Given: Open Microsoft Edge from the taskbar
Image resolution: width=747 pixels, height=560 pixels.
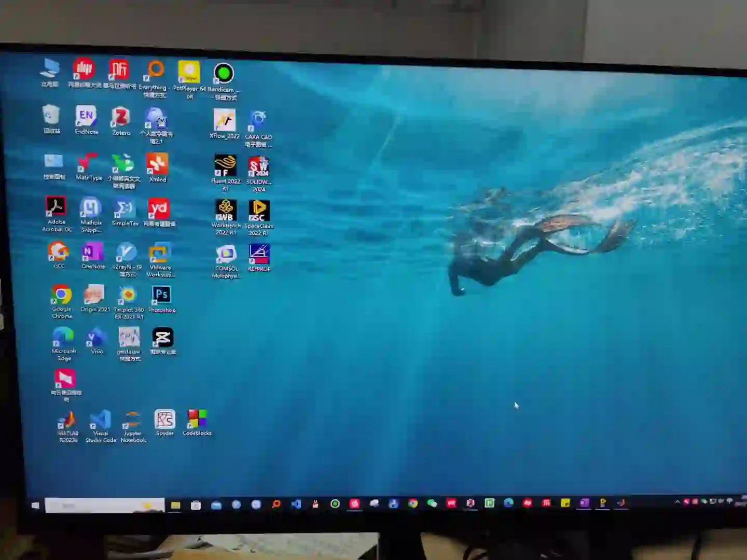Looking at the screenshot, I should [x=508, y=503].
